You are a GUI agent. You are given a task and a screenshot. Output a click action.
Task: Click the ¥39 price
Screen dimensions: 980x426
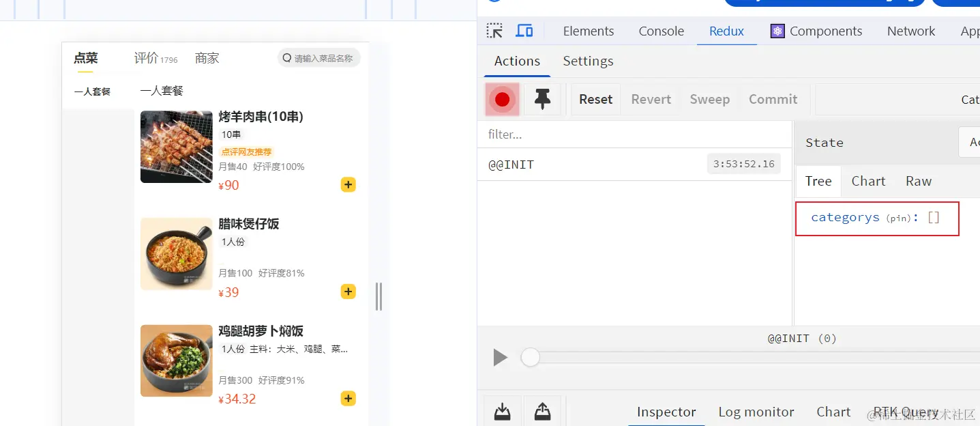pos(228,292)
